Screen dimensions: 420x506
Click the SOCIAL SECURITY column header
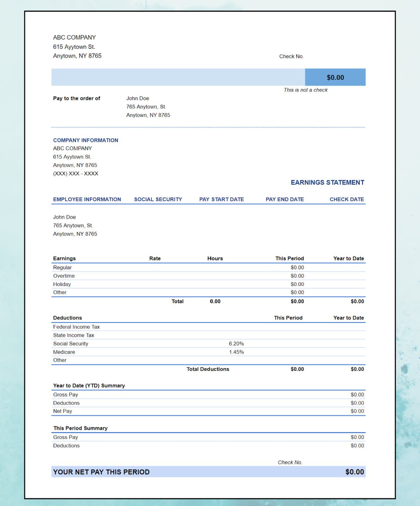[158, 199]
